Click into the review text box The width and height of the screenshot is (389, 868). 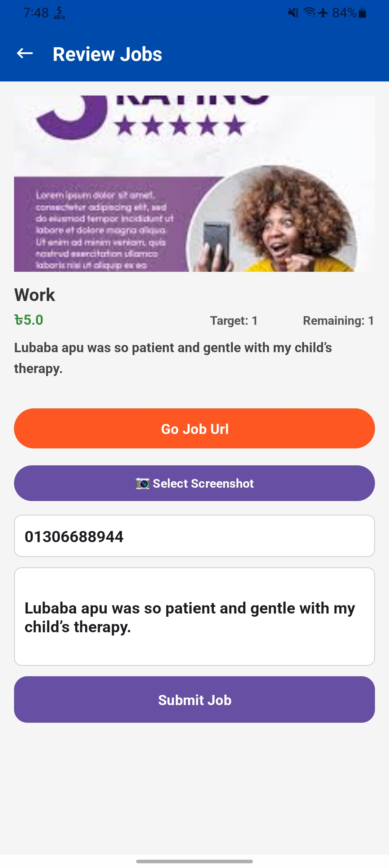click(x=194, y=617)
